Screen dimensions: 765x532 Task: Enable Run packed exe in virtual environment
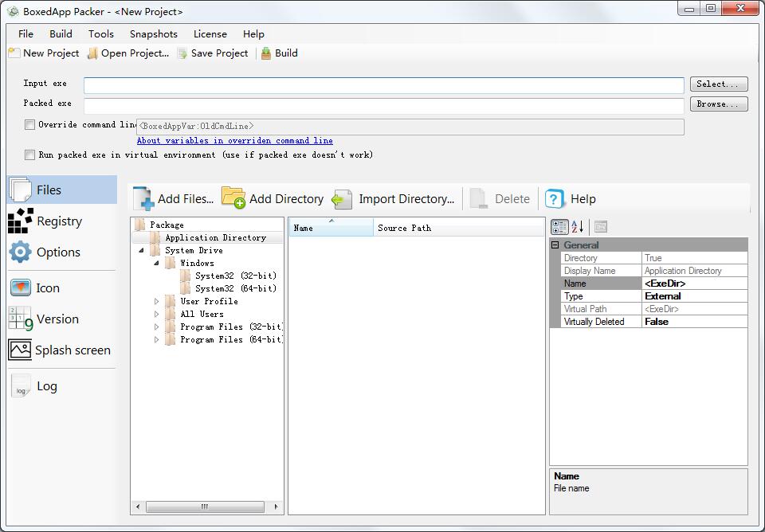(x=29, y=155)
